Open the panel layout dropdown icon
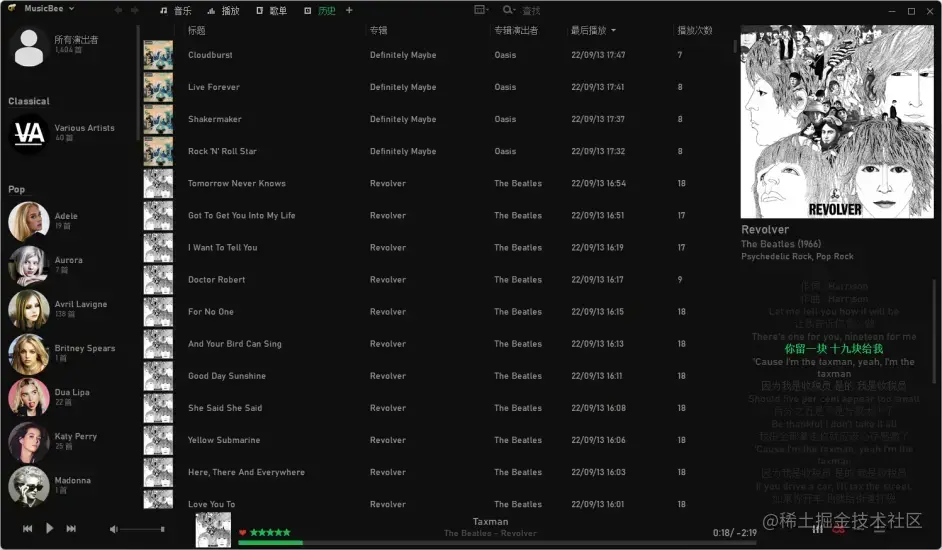 pos(481,10)
